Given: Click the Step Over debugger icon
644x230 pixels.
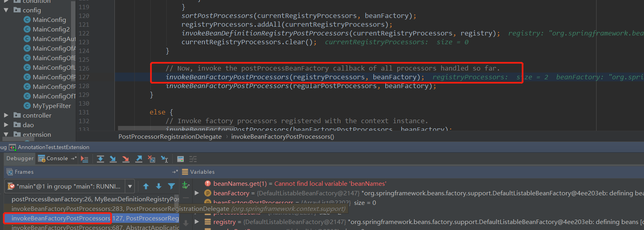Looking at the screenshot, I should (100, 159).
